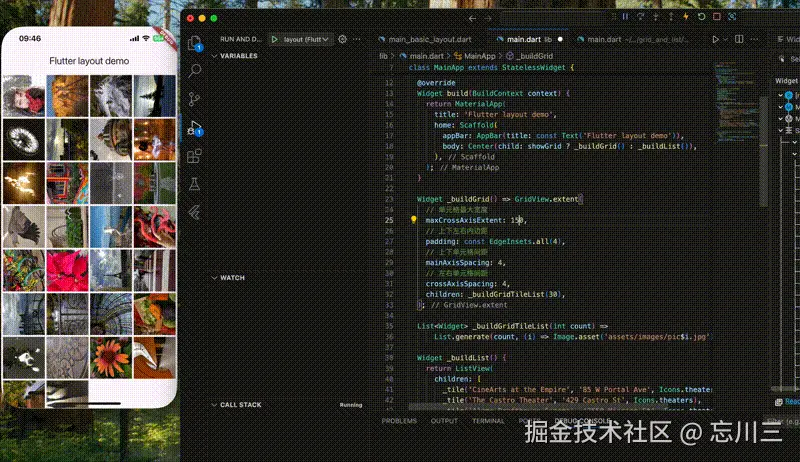Grab the debug toolbar drag handle
800x462 pixels.
pyautogui.click(x=613, y=17)
